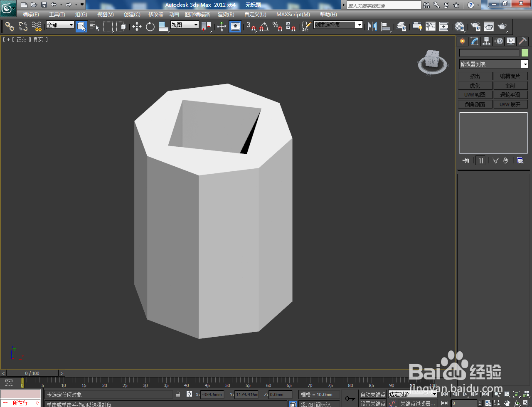The image size is (532, 407).
Task: Toggle 设置关键点 set key mode
Action: coord(373,403)
